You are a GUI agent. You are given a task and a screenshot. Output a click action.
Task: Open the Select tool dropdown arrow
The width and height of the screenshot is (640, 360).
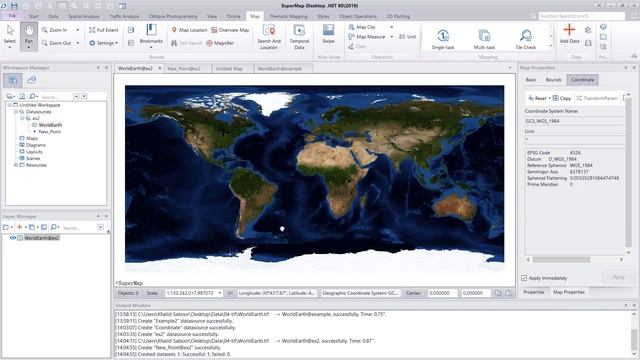click(10, 48)
